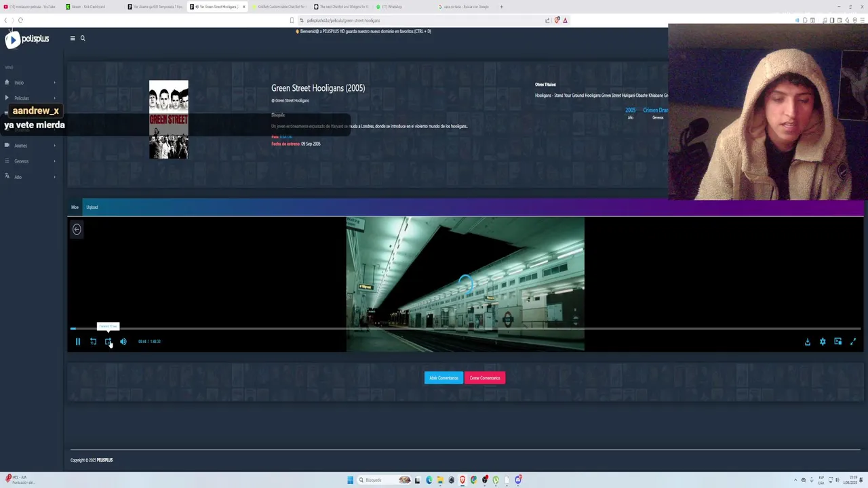Click the Abrir Comentarios button

(x=443, y=378)
